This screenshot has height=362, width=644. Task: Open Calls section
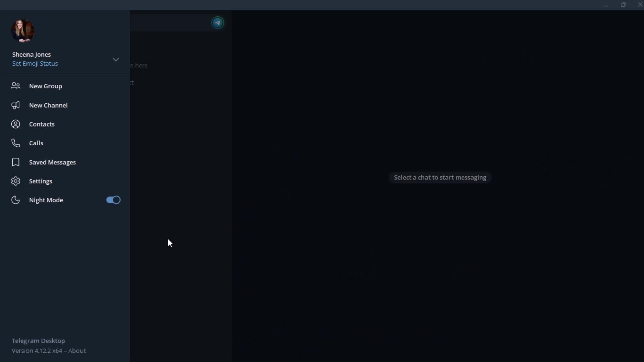click(x=36, y=143)
